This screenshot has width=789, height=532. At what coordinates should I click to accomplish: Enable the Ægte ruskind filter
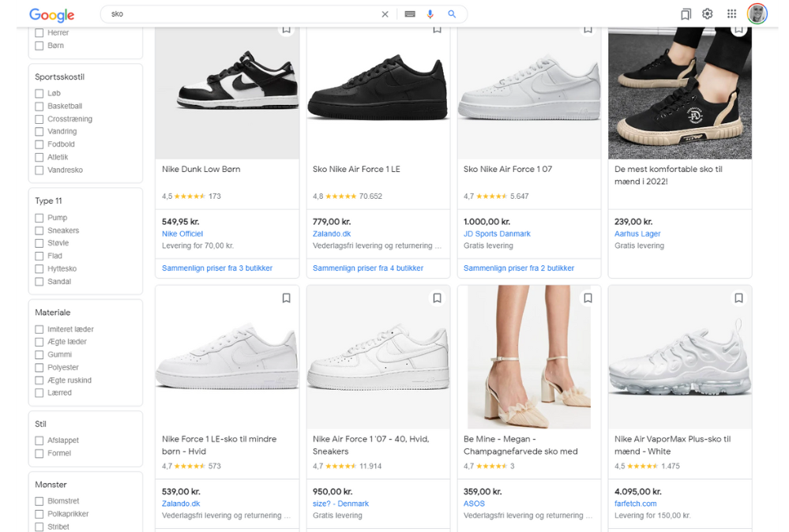(39, 380)
